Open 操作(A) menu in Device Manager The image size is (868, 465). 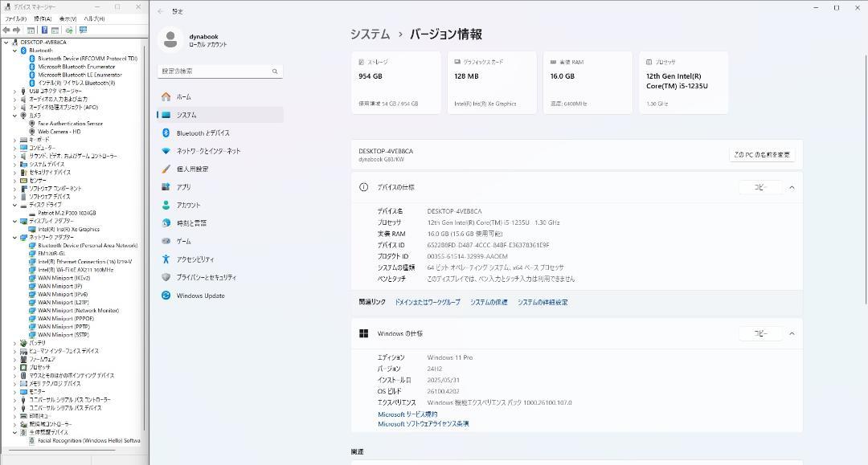click(x=43, y=18)
